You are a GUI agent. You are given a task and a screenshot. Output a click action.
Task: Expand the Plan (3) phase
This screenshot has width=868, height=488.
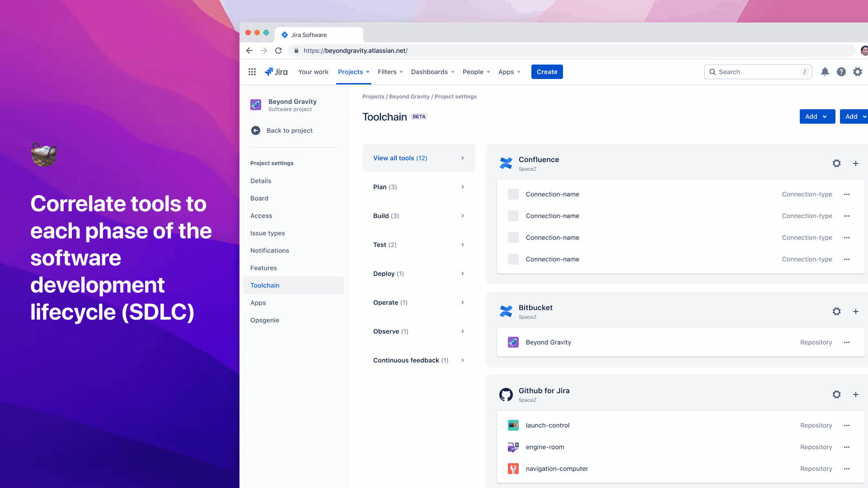tap(418, 187)
